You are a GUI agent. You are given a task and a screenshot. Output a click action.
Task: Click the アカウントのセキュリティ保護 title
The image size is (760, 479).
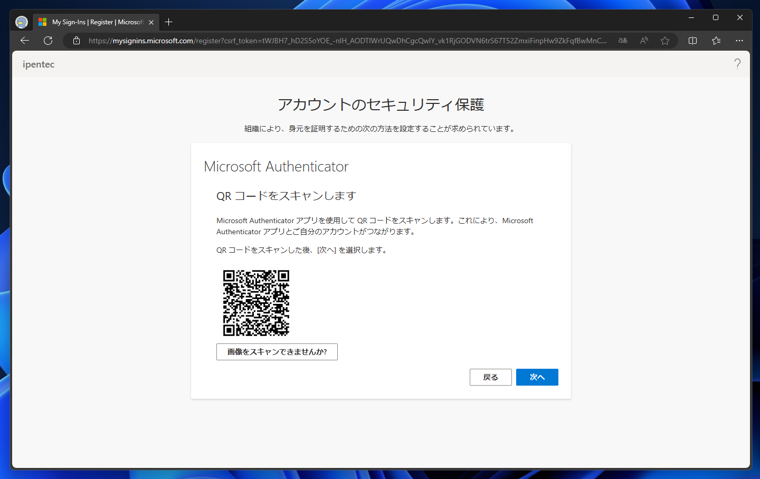click(x=380, y=105)
